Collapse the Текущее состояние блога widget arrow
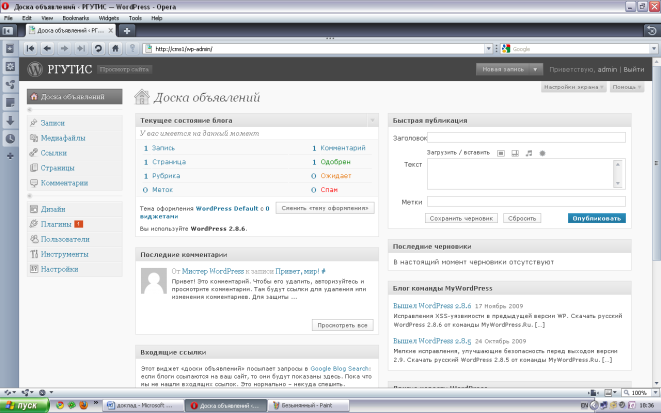 click(x=373, y=121)
